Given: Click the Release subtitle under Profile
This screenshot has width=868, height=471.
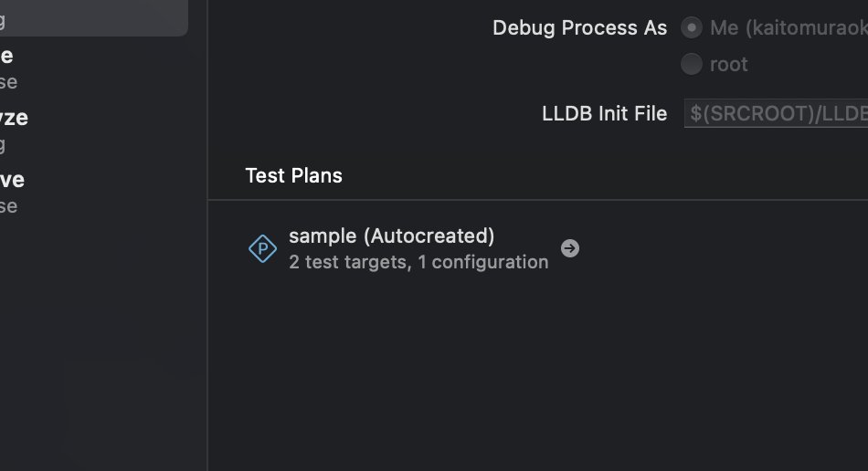Looking at the screenshot, I should click(x=8, y=82).
